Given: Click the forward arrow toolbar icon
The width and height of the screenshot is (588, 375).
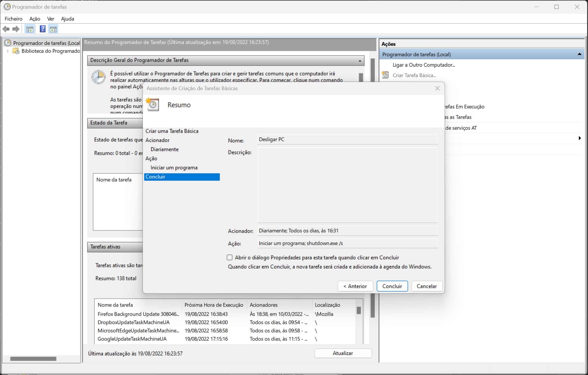Looking at the screenshot, I should (x=16, y=29).
